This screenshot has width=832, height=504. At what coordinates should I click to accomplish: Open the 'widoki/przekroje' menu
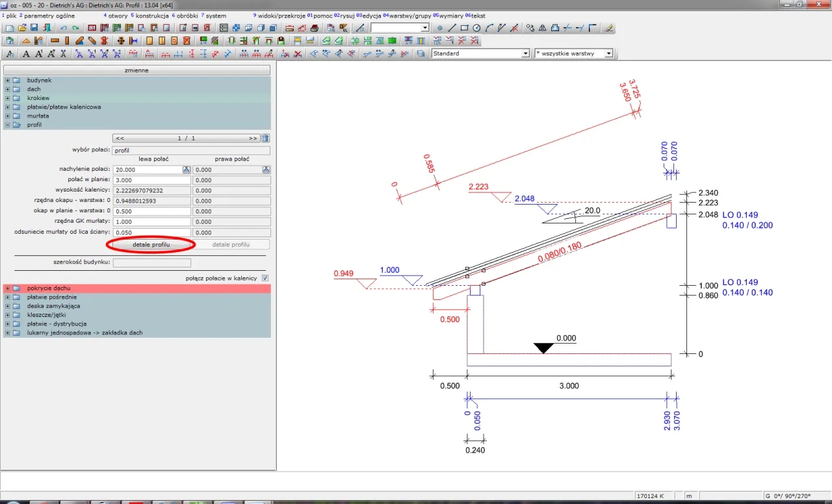pos(281,16)
